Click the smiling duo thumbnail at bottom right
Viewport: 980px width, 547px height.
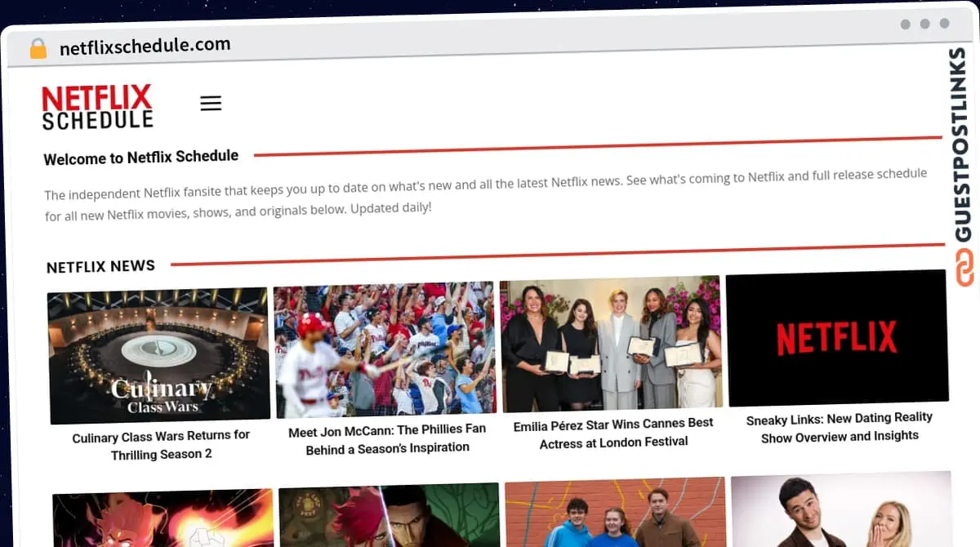[x=841, y=513]
